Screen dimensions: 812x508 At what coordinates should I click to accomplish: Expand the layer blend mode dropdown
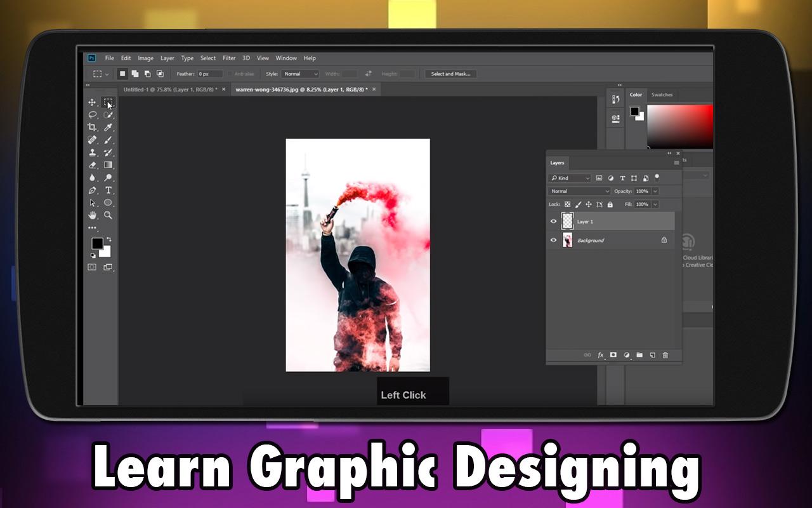pos(579,191)
